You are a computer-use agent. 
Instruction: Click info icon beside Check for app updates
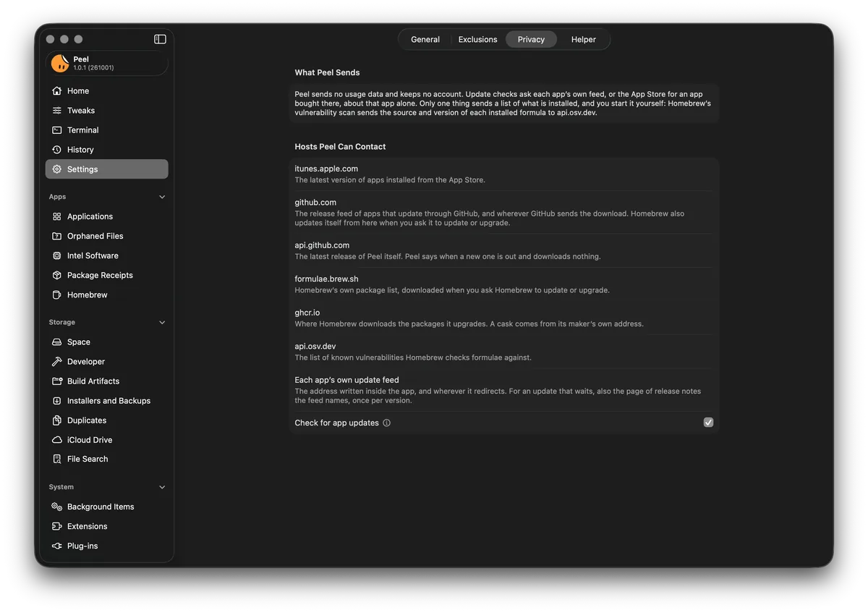pos(386,423)
